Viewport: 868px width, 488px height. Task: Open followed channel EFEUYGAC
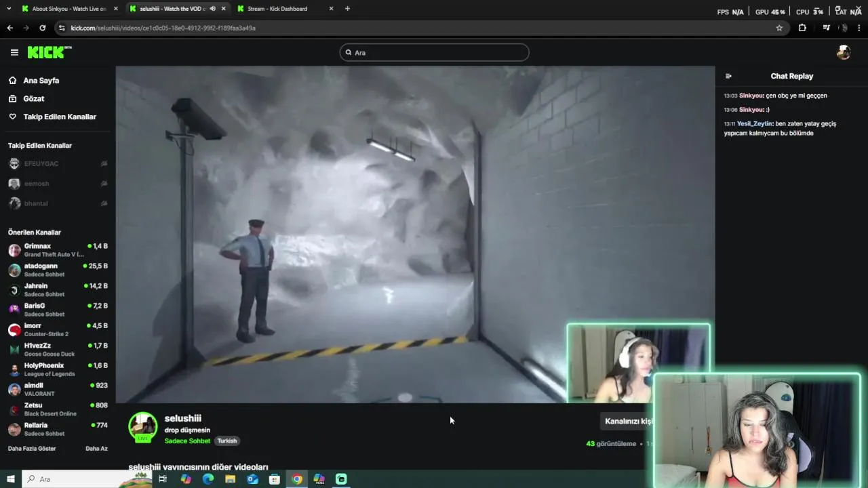coord(58,163)
